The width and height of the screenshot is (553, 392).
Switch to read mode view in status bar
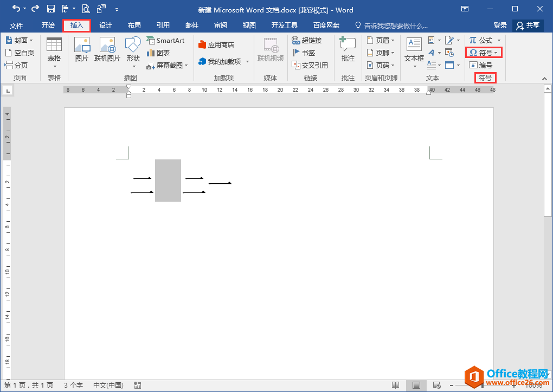click(x=396, y=385)
